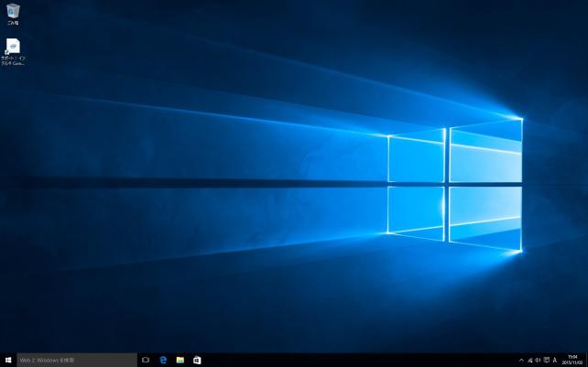Open Task View from the taskbar
The width and height of the screenshot is (588, 367).
146,361
